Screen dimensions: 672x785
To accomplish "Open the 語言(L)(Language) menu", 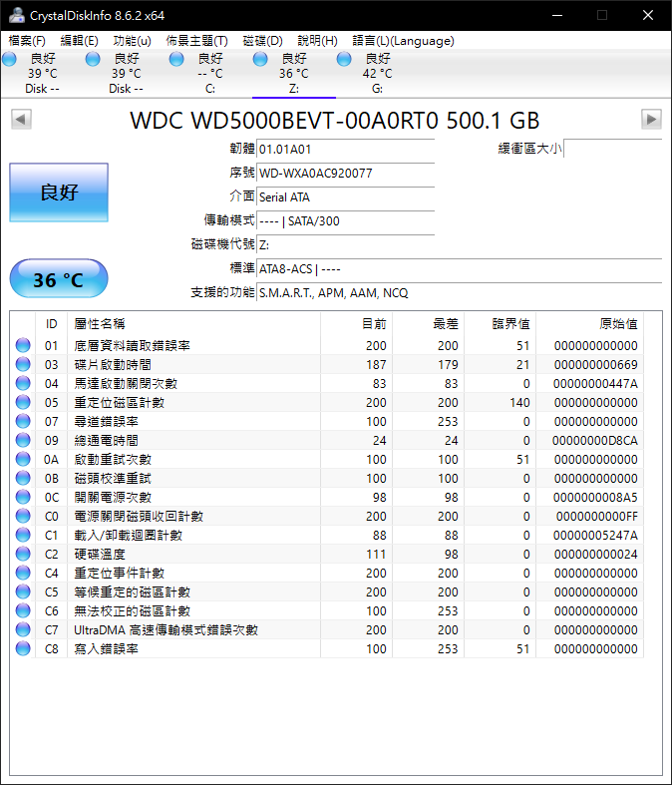I will pos(403,41).
